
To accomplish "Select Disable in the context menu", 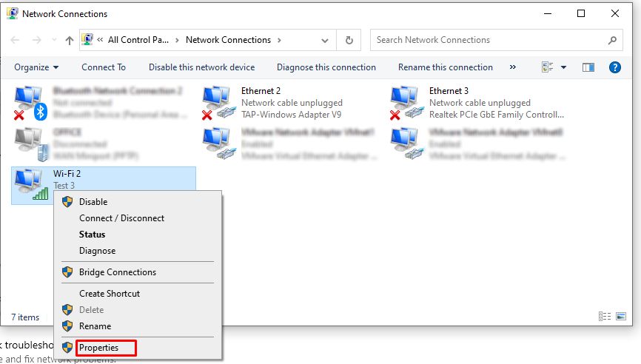I will [93, 202].
